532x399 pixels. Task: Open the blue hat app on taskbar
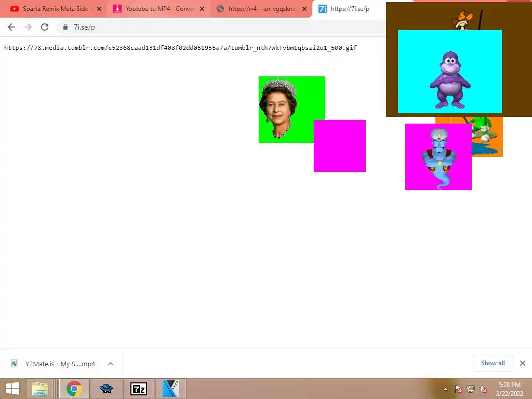point(106,389)
